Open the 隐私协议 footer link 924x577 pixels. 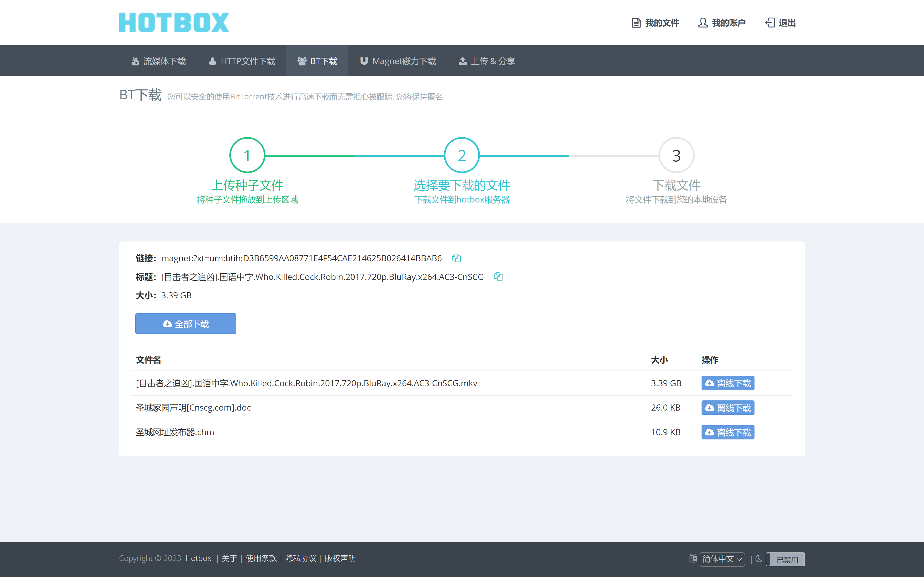301,558
